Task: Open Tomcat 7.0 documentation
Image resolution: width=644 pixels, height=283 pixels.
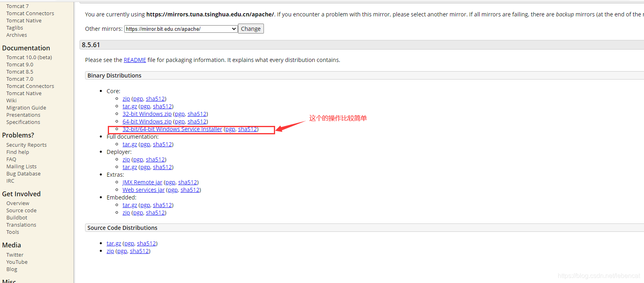Action: tap(20, 79)
